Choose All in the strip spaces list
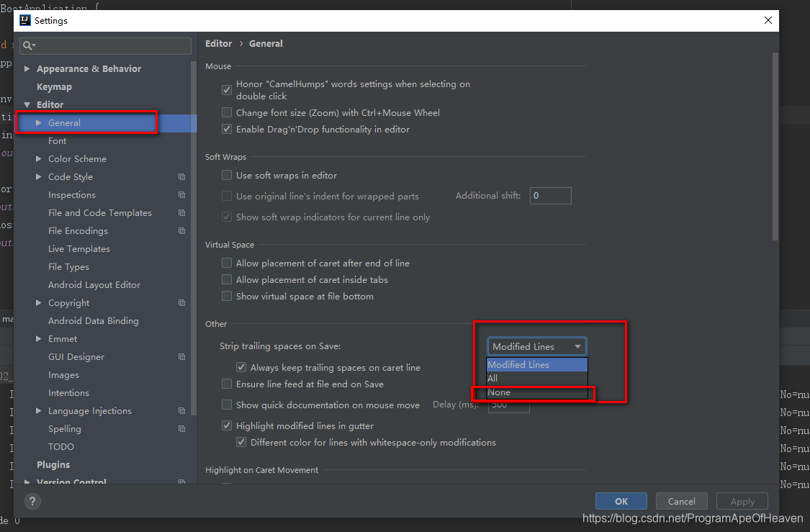The height and width of the screenshot is (532, 810). (x=536, y=379)
